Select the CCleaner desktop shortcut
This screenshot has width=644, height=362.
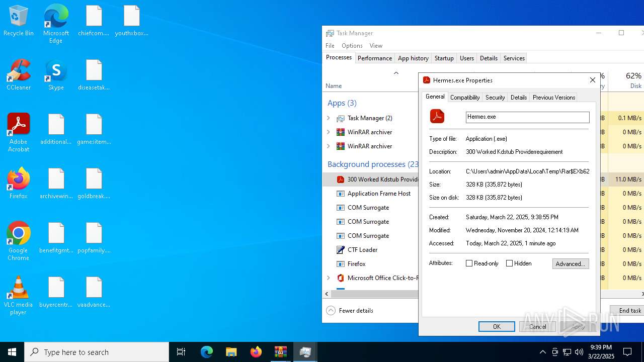coord(19,75)
